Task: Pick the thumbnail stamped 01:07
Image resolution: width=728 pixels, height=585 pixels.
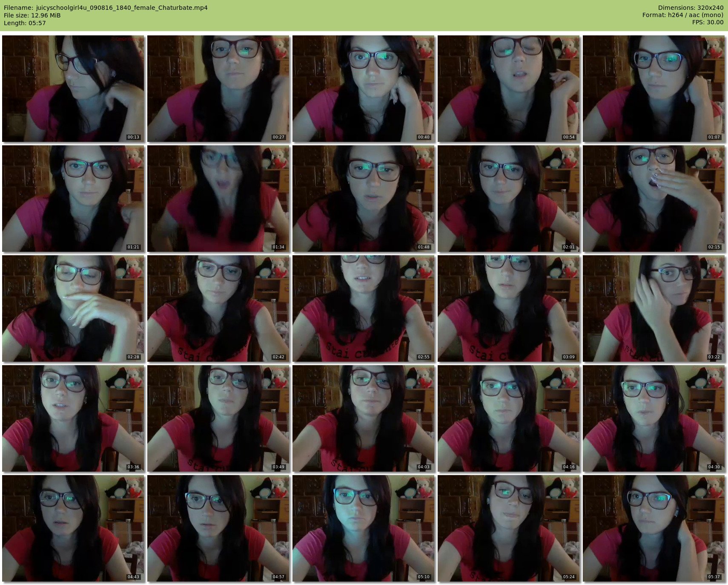Action: click(x=654, y=89)
